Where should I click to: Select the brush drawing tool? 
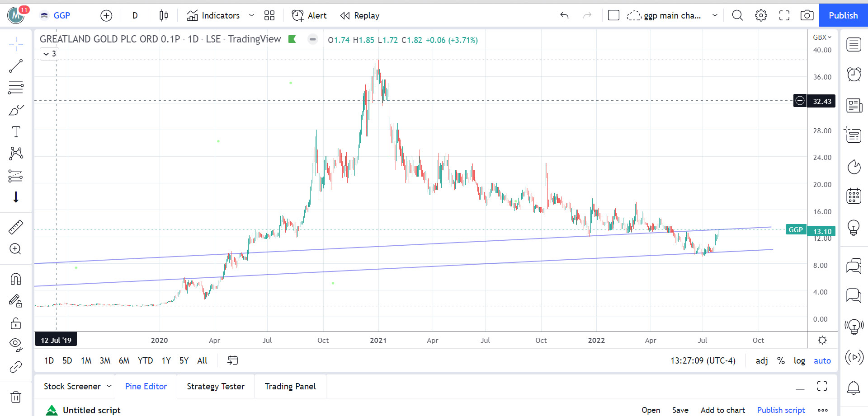(16, 110)
